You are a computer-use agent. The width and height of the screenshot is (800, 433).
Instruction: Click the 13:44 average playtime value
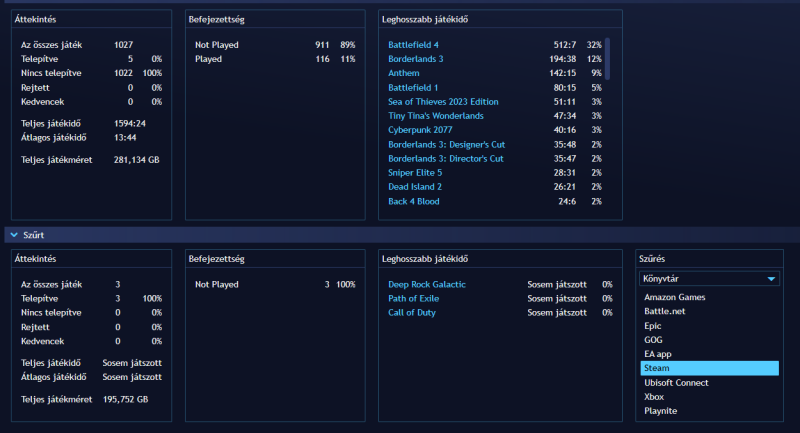[x=125, y=138]
